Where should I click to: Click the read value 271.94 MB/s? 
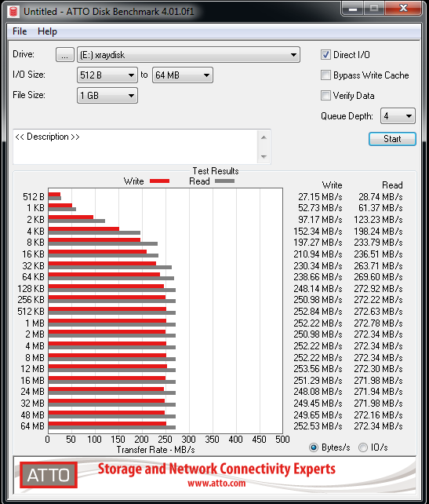coord(378,392)
